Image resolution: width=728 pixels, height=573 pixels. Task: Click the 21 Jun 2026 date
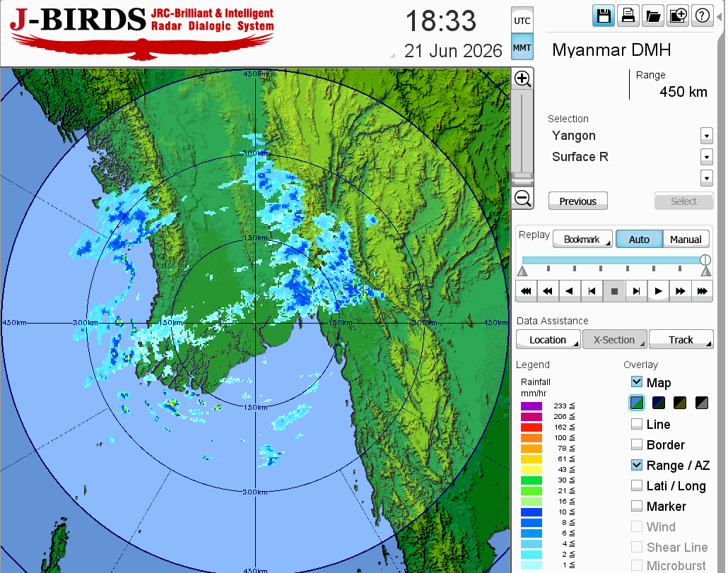pos(452,51)
